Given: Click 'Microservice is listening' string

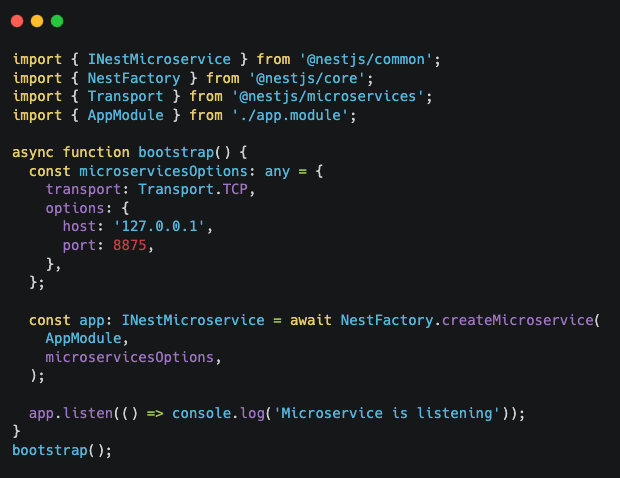Looking at the screenshot, I should (387, 414).
